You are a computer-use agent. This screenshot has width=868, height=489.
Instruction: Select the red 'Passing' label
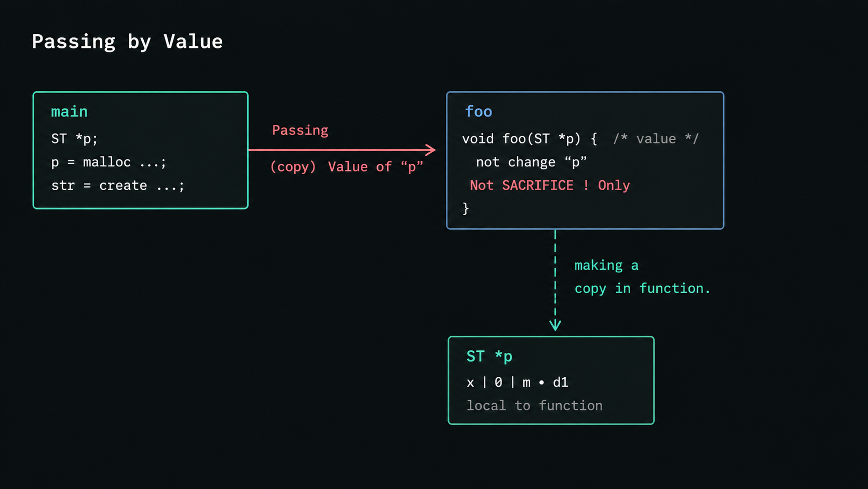click(300, 130)
